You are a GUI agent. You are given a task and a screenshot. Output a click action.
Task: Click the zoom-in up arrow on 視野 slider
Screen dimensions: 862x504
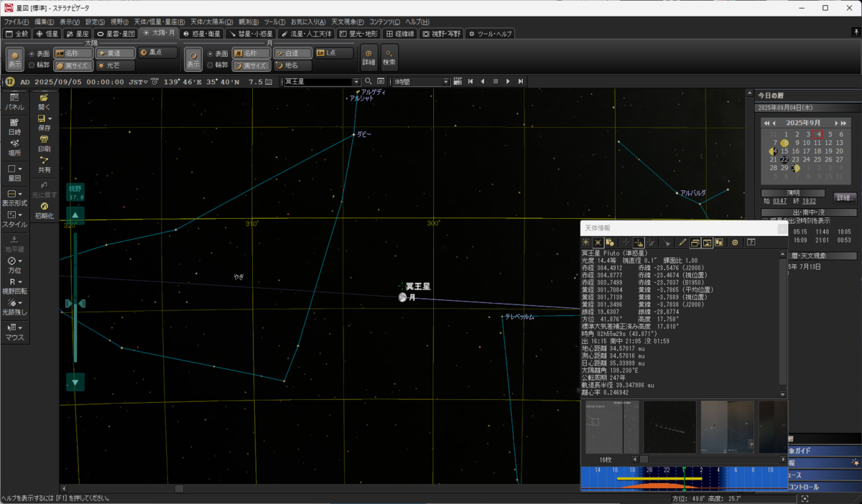tap(75, 215)
